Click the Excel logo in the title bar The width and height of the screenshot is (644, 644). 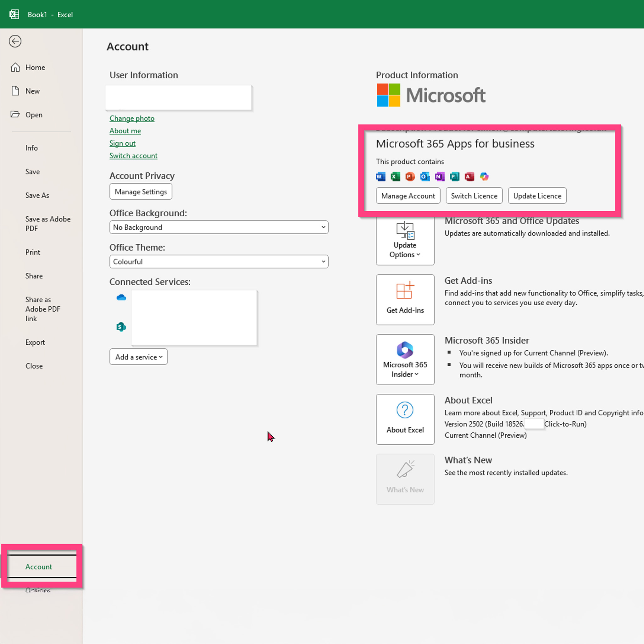14,14
